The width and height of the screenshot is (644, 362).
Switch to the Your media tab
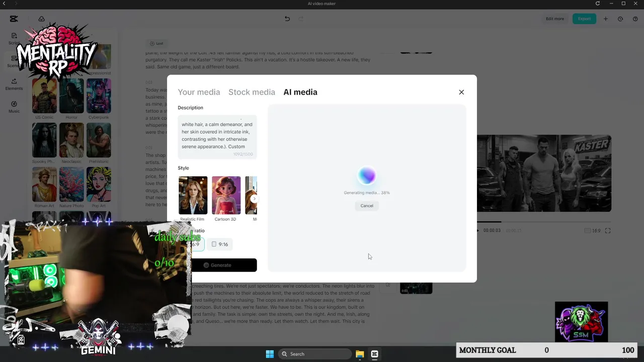199,92
